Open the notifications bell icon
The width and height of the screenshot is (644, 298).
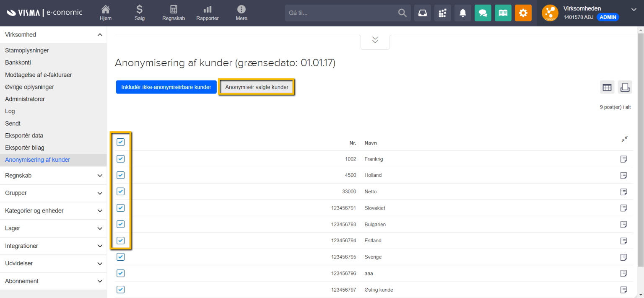(462, 13)
